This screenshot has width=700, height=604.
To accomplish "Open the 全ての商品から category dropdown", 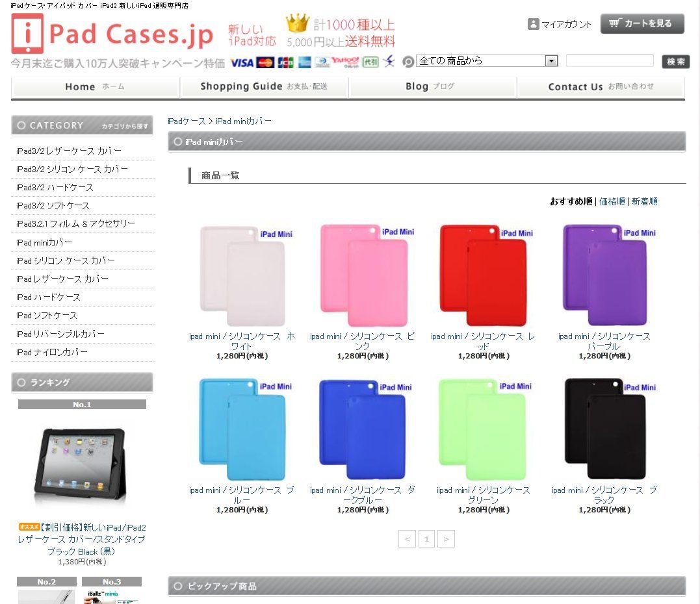I will click(487, 60).
